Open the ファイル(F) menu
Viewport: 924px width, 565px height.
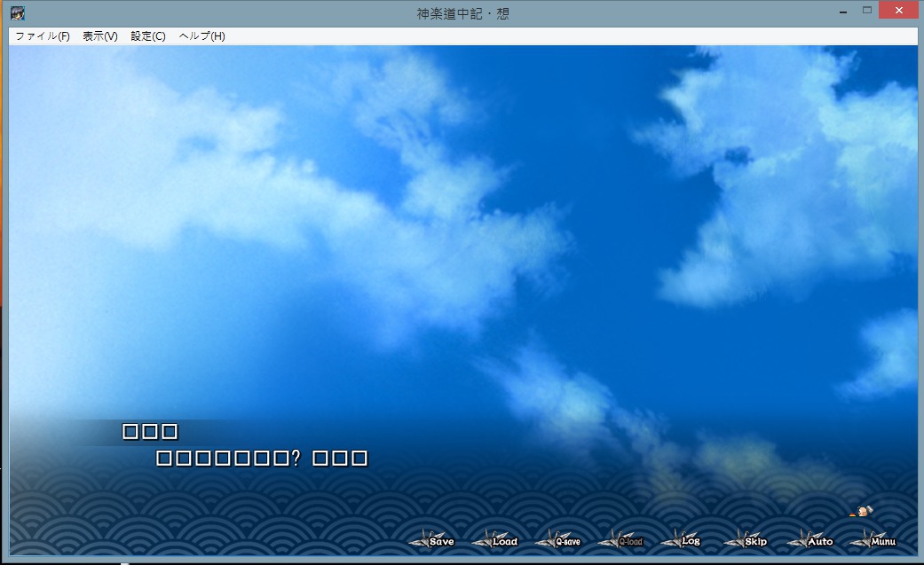[x=43, y=36]
